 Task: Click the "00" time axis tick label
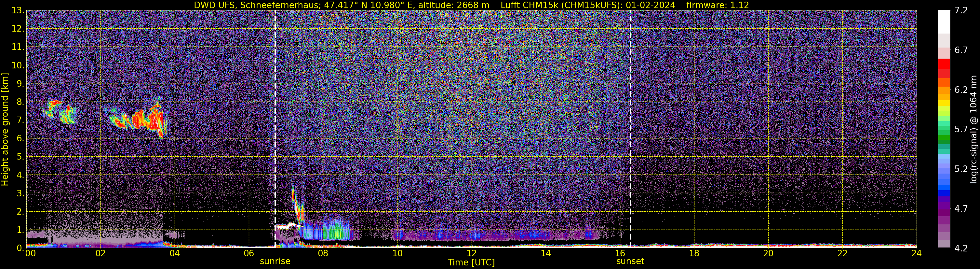[30, 253]
